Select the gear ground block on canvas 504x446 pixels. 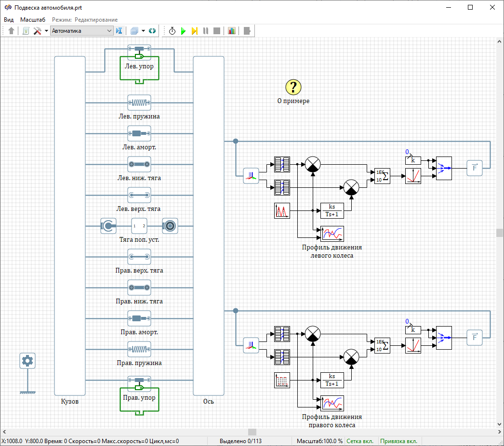pos(27,361)
